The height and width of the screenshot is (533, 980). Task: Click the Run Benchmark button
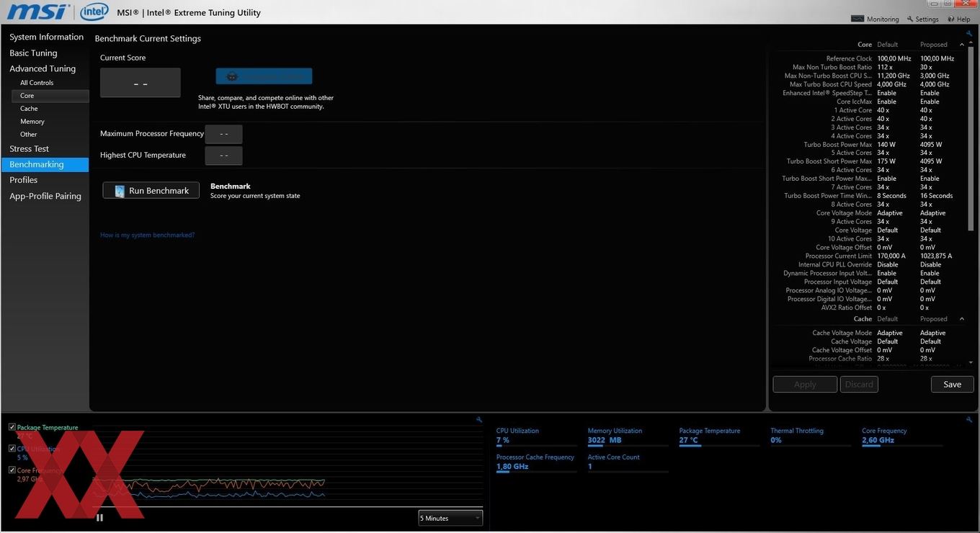pos(151,190)
